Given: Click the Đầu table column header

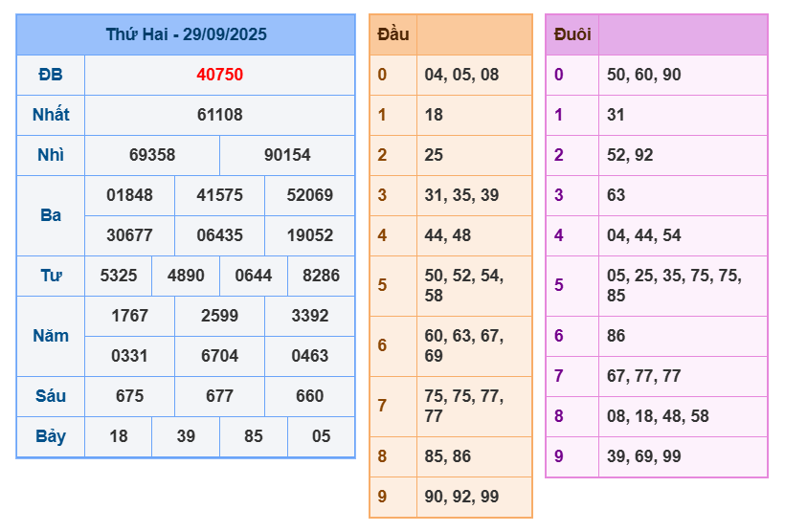Looking at the screenshot, I should [393, 34].
